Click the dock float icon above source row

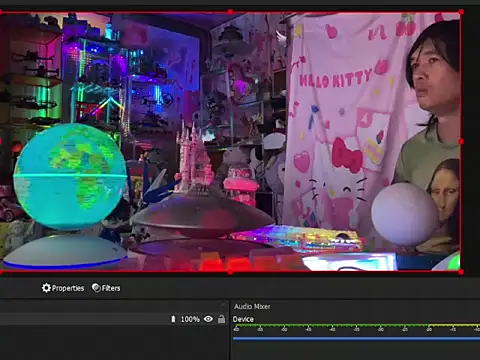click(223, 305)
